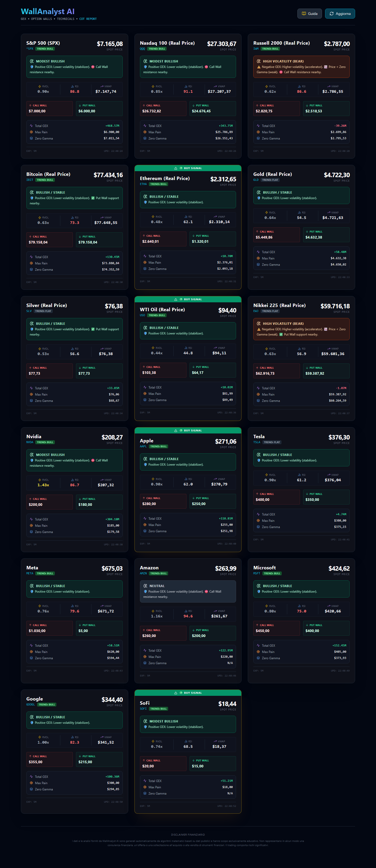Click Zero Gamma layers icon in Microsoft card
376x868 pixels.
tap(258, 658)
